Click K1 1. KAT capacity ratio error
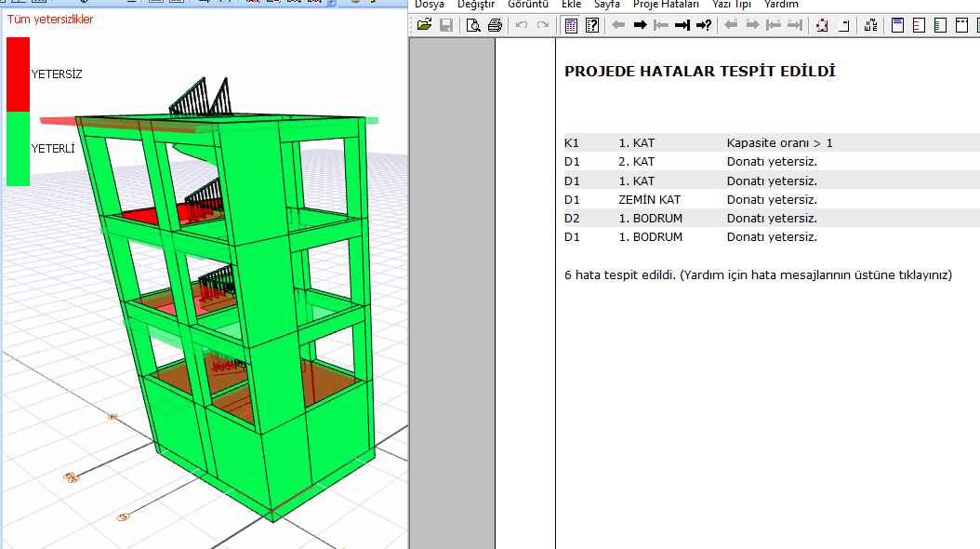This screenshot has height=549, width=980. click(x=772, y=142)
